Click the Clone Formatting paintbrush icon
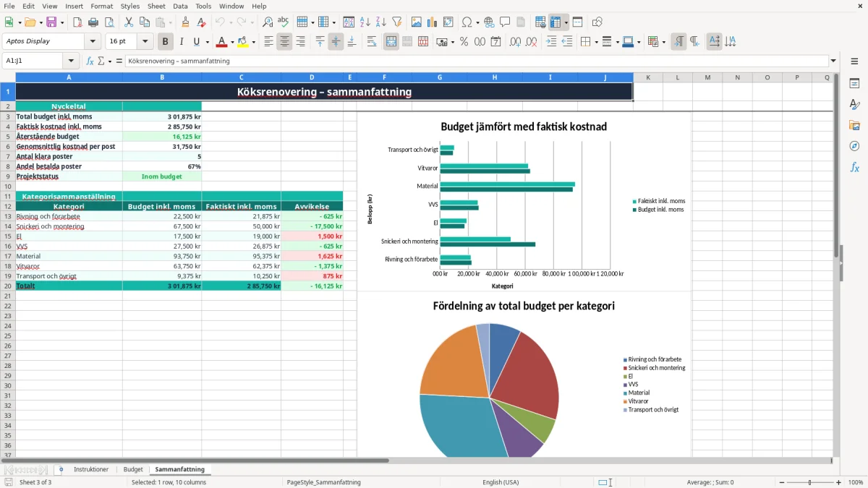The width and height of the screenshot is (868, 488). pos(185,22)
